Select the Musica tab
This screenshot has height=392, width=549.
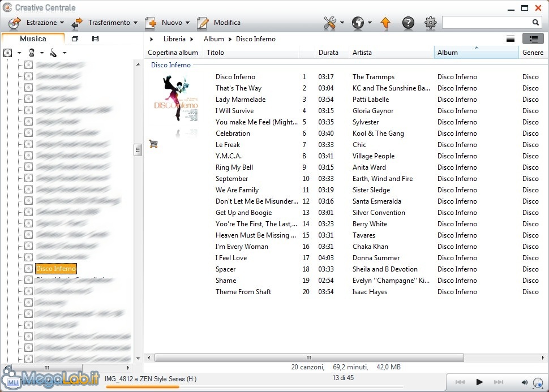point(33,38)
